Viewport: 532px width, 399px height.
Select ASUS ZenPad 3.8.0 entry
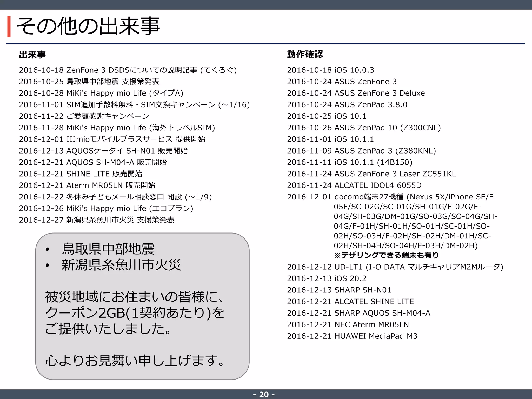point(347,105)
